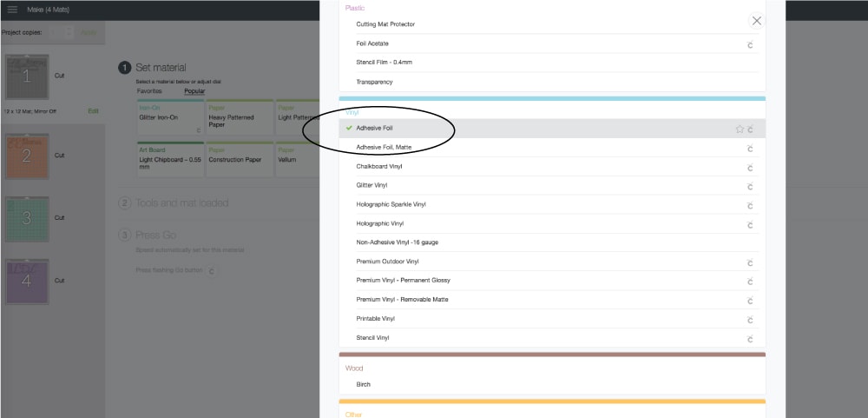Favorite Adhesive Foil with the star icon
The image size is (868, 418).
pyautogui.click(x=740, y=129)
